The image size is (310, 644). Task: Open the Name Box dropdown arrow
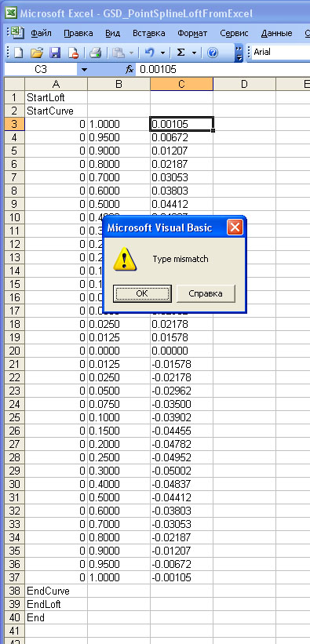click(85, 70)
